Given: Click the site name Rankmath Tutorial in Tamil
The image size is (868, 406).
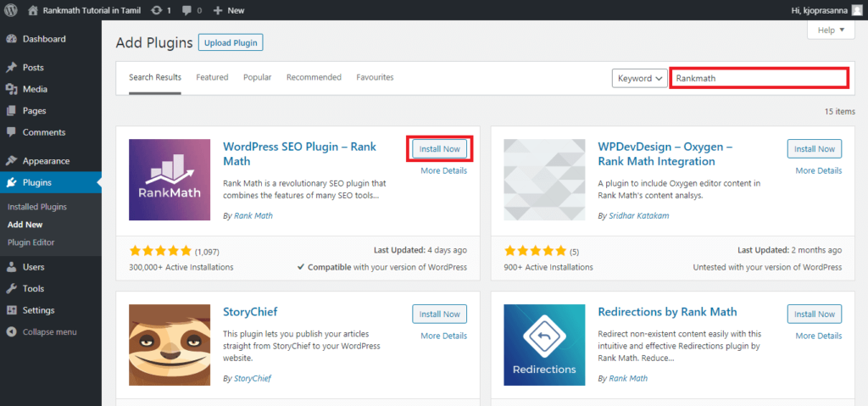Looking at the screenshot, I should tap(92, 10).
